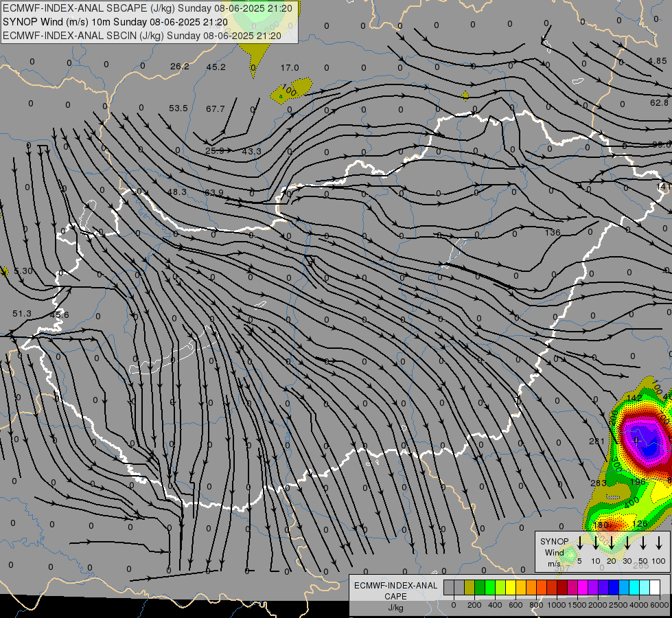Screen dimensions: 672x618
Task: Click the J/kg unit label in legend
Action: (x=395, y=608)
